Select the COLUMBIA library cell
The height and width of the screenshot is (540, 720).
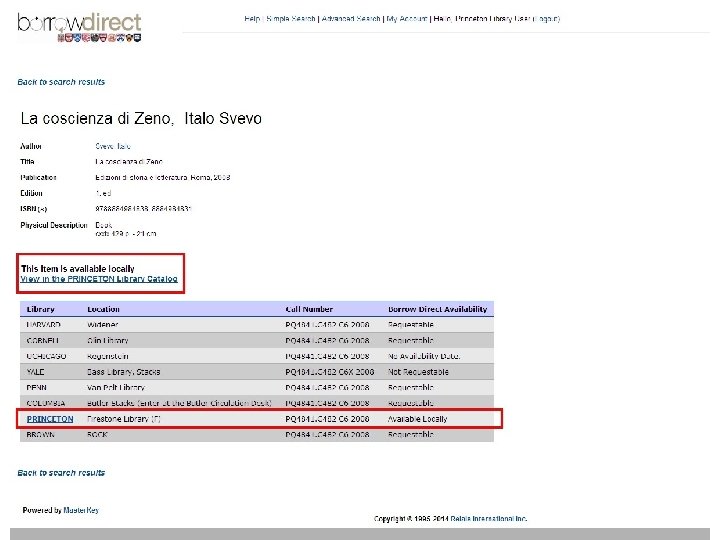pos(45,403)
